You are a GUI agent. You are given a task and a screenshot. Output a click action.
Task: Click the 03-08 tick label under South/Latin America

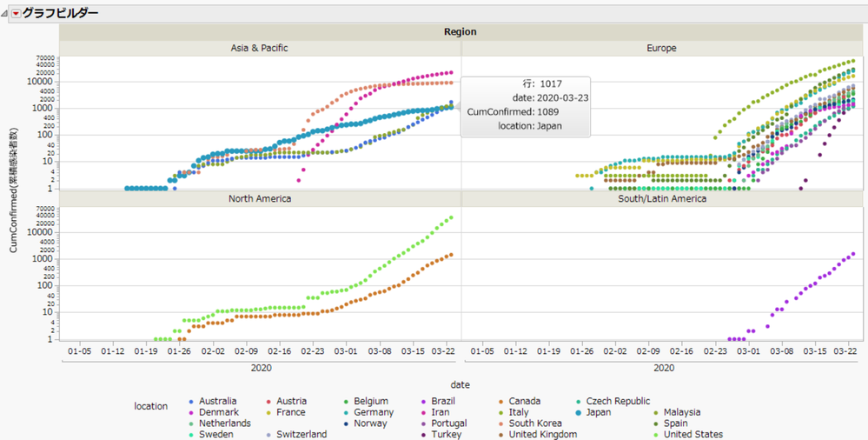pyautogui.click(x=782, y=351)
